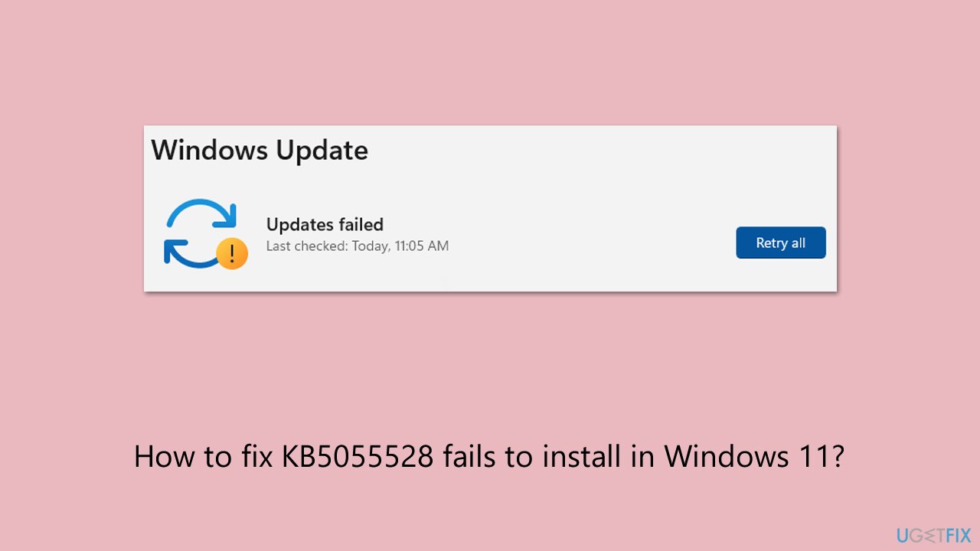Image resolution: width=980 pixels, height=551 pixels.
Task: Click the UGETFIX arrow emblem
Action: tap(929, 535)
